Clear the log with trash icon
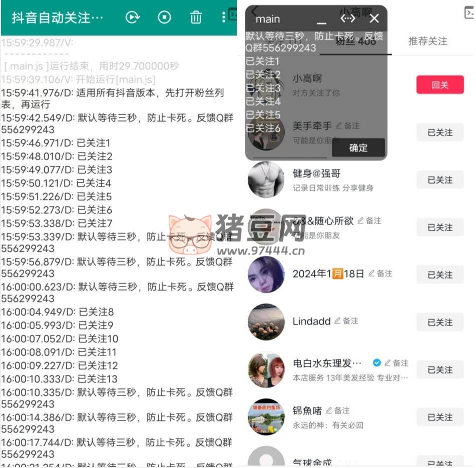 tap(196, 17)
